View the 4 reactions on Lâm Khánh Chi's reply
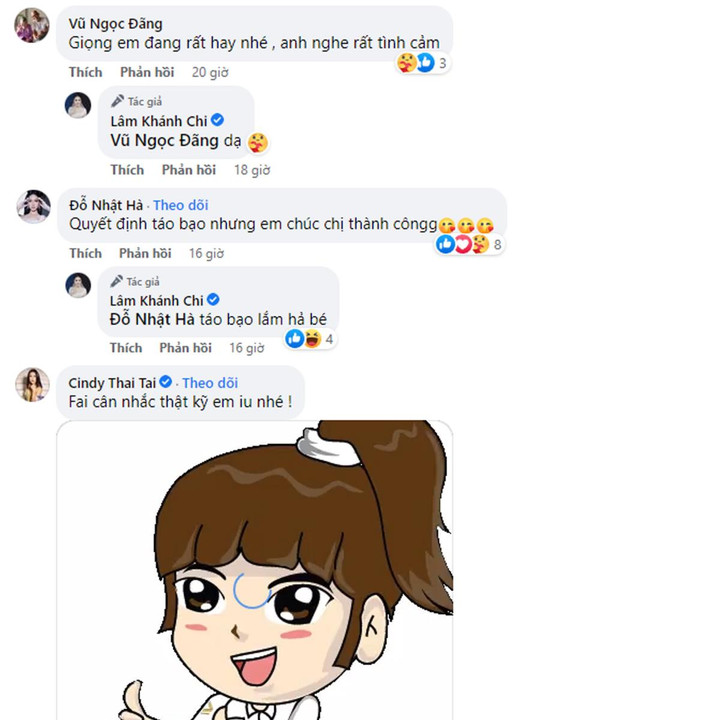Viewport: 720px width, 720px height. click(x=309, y=339)
